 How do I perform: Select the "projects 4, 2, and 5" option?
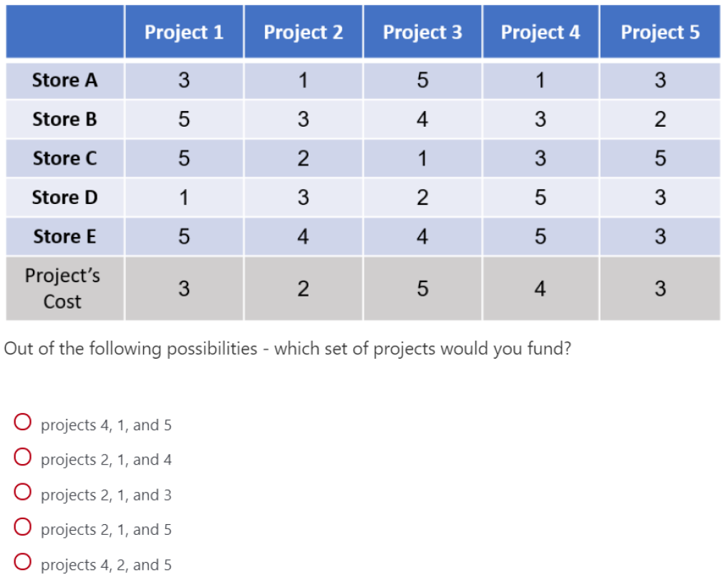click(x=22, y=564)
